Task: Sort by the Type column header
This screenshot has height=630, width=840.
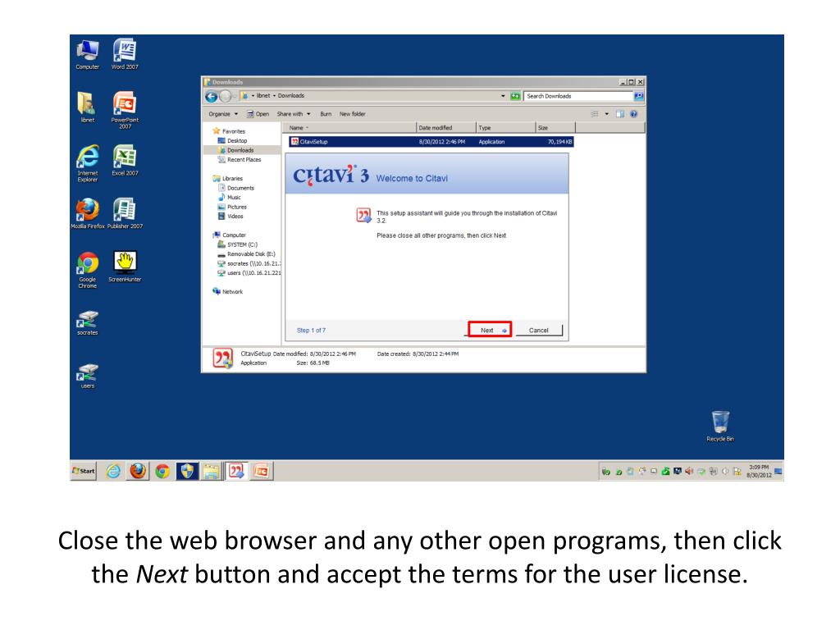Action: click(505, 127)
